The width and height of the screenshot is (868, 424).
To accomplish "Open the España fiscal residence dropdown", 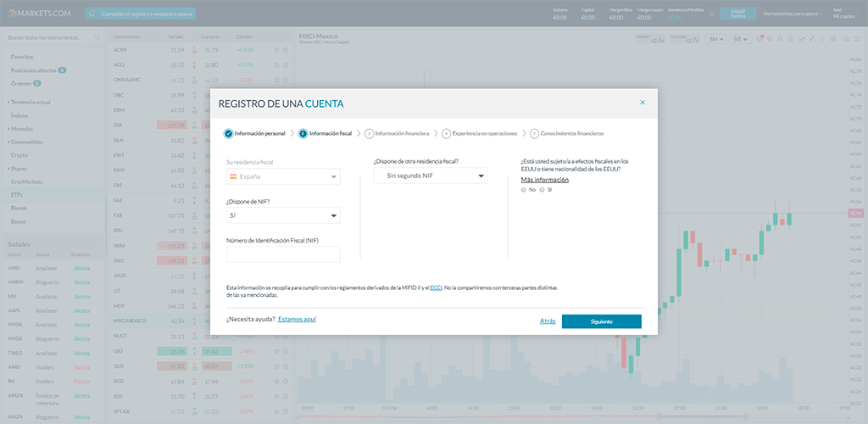I will coord(283,176).
